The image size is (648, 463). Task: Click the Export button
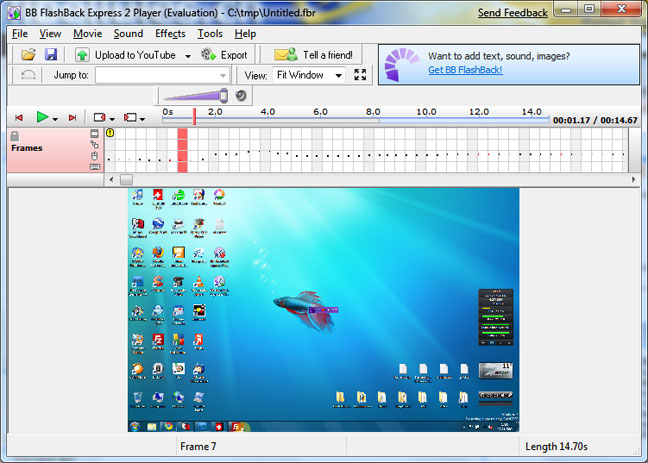(224, 55)
